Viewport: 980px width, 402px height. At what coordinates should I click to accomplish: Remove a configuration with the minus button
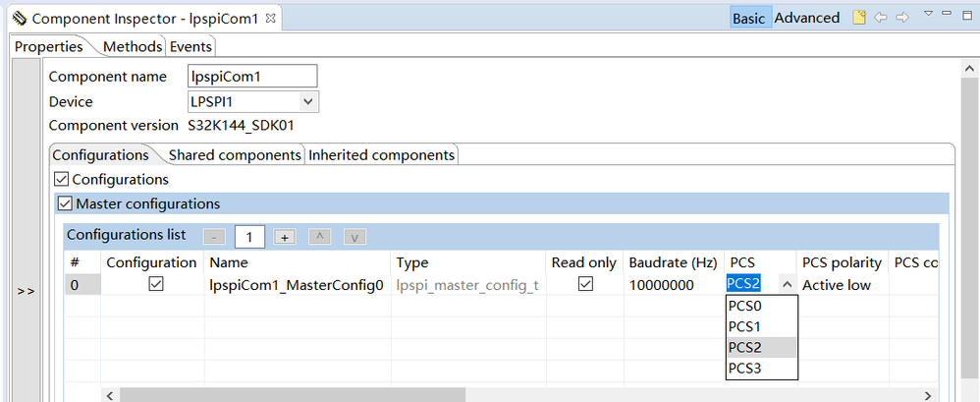coord(216,237)
